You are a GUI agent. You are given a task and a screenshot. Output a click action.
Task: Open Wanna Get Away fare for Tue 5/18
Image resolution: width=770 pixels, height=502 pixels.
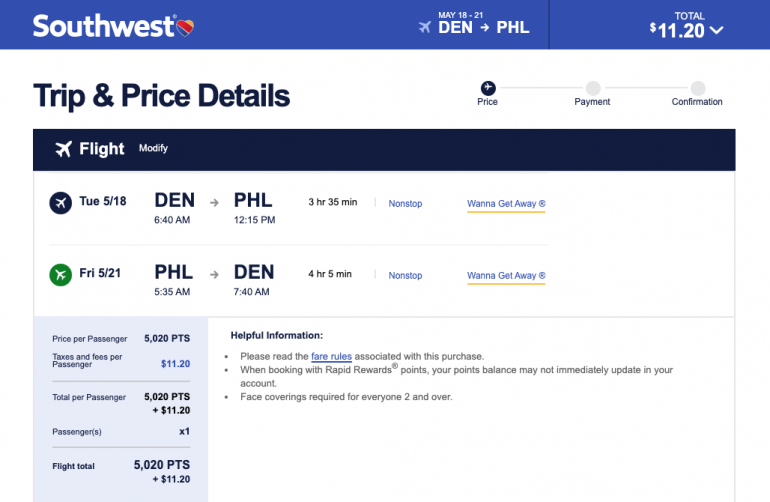point(505,204)
